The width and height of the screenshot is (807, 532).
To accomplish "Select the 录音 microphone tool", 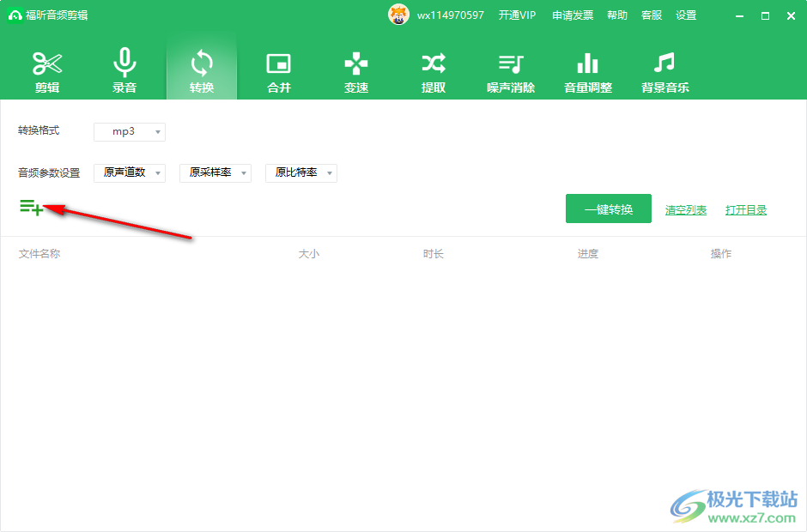I will [124, 71].
